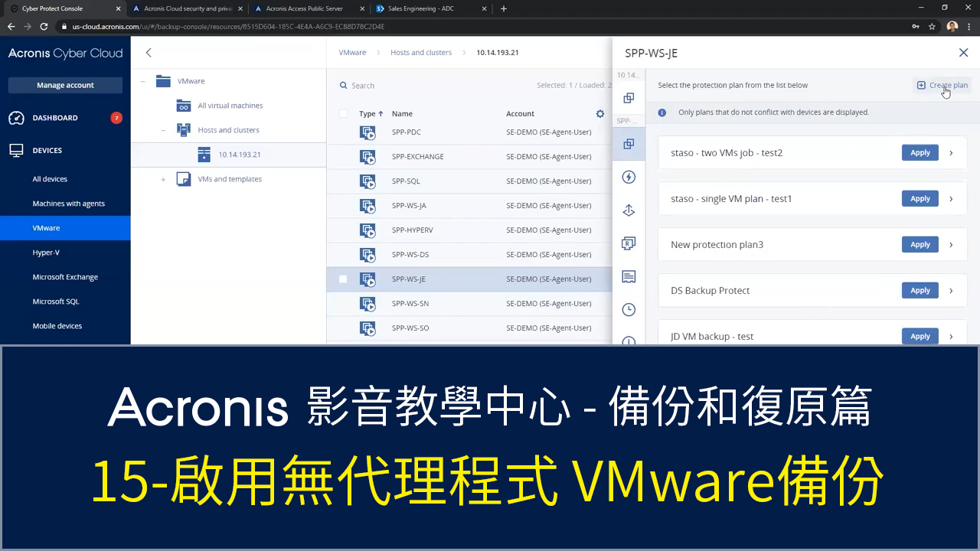Click the back arrow above the VMware tree

[x=149, y=53]
